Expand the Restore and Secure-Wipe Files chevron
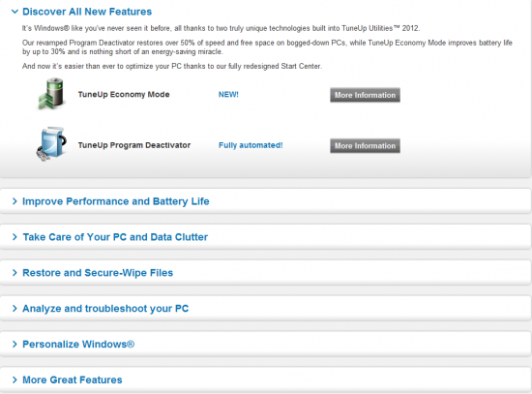This screenshot has height=394, width=532. pyautogui.click(x=15, y=273)
